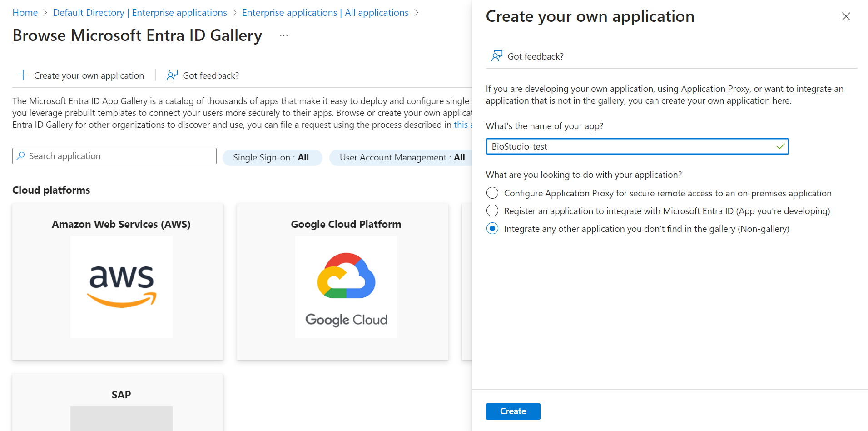Viewport: 868px width, 431px height.
Task: Click the green checkmark in name field
Action: pyautogui.click(x=780, y=146)
